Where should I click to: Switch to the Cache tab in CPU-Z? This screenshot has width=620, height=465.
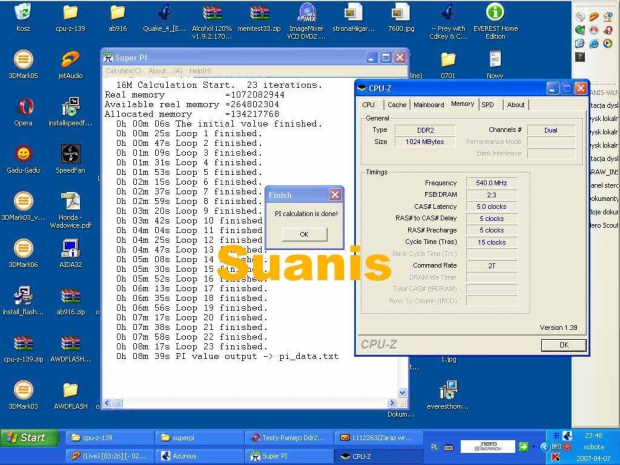tap(397, 105)
